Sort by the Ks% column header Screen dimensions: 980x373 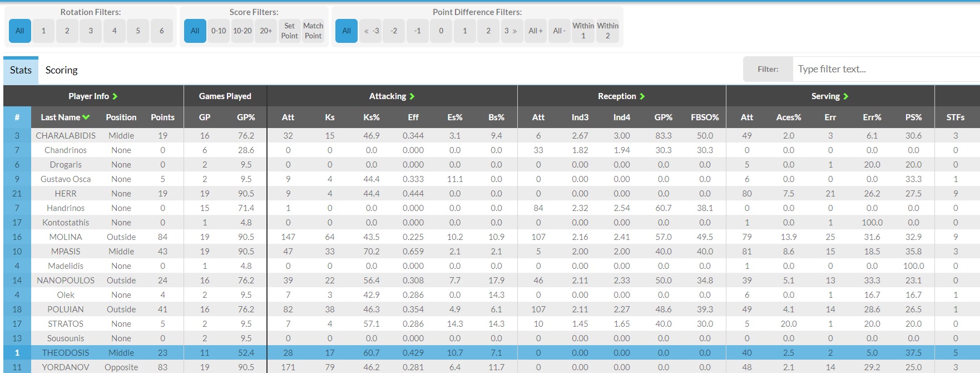371,117
